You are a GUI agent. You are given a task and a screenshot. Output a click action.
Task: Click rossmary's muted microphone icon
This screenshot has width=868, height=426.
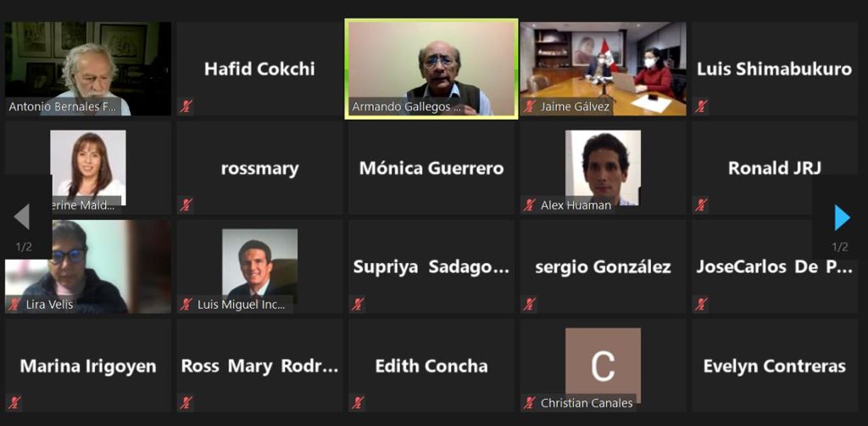tap(186, 205)
